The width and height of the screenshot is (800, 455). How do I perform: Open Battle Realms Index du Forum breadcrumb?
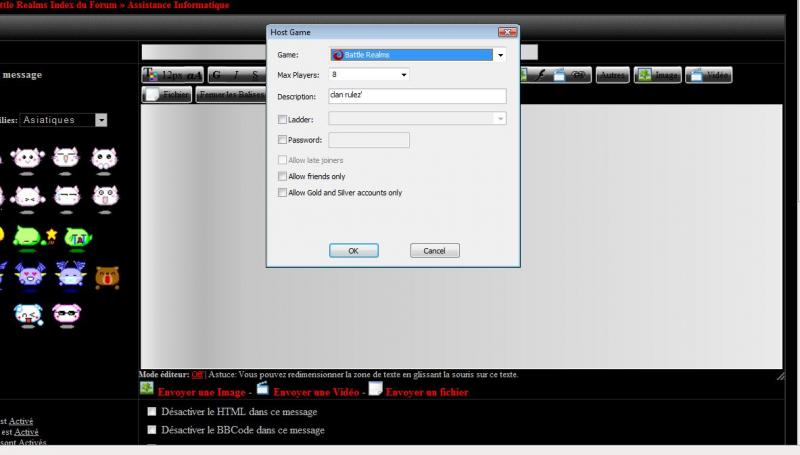58,5
